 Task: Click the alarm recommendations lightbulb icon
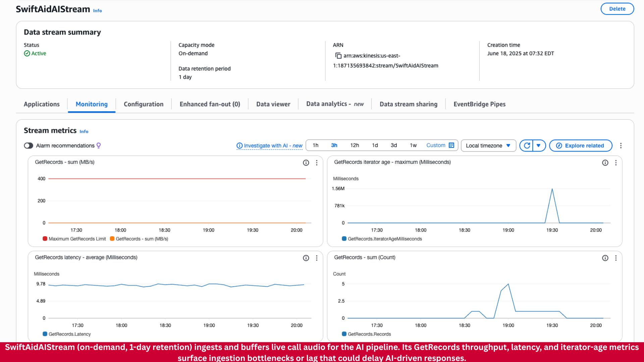pos(99,145)
